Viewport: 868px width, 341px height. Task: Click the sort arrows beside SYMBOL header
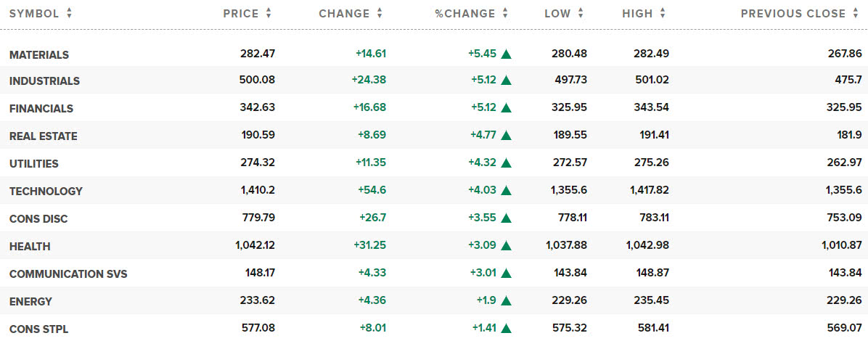click(69, 14)
